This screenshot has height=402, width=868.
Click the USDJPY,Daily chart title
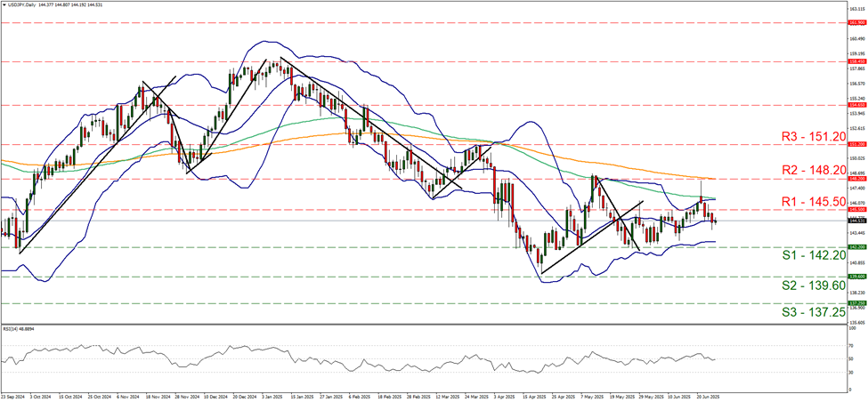(x=28, y=5)
